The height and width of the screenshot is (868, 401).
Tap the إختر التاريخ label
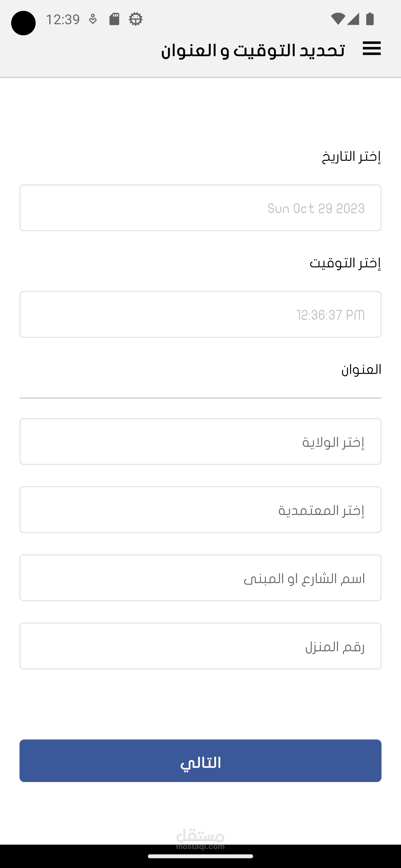(351, 157)
